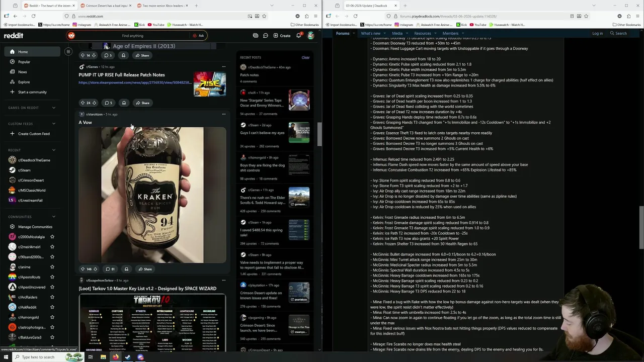The image size is (644, 362).
Task: Open a new tab in the Reddit window
Action: click(x=196, y=6)
